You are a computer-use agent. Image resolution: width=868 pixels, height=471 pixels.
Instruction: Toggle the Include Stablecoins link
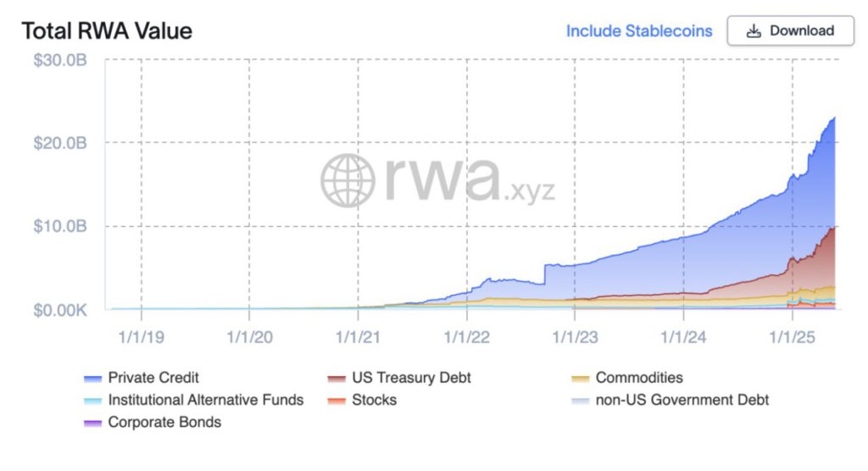click(639, 31)
